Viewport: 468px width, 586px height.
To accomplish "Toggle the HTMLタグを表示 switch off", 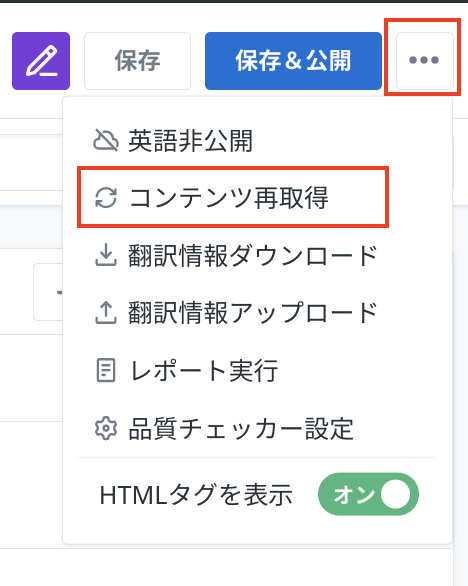I will pyautogui.click(x=368, y=494).
